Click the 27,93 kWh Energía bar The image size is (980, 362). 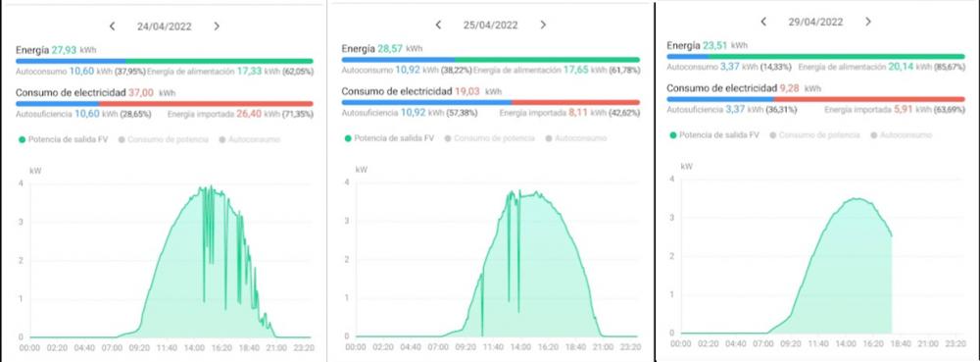coord(165,61)
